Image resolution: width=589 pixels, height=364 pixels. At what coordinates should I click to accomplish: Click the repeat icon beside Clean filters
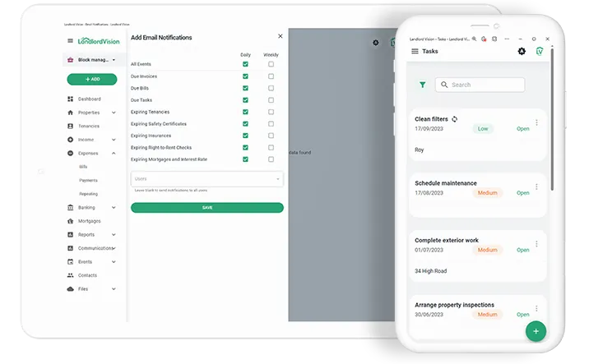pos(455,119)
